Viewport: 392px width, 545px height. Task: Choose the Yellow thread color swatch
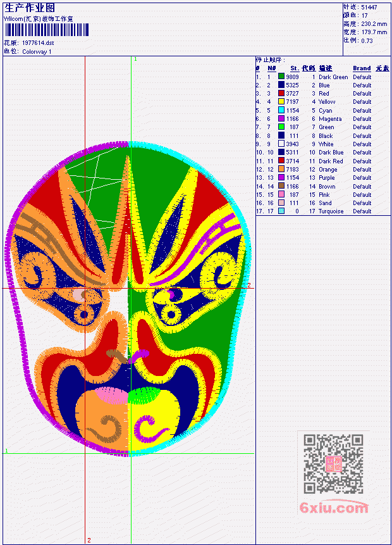click(281, 101)
